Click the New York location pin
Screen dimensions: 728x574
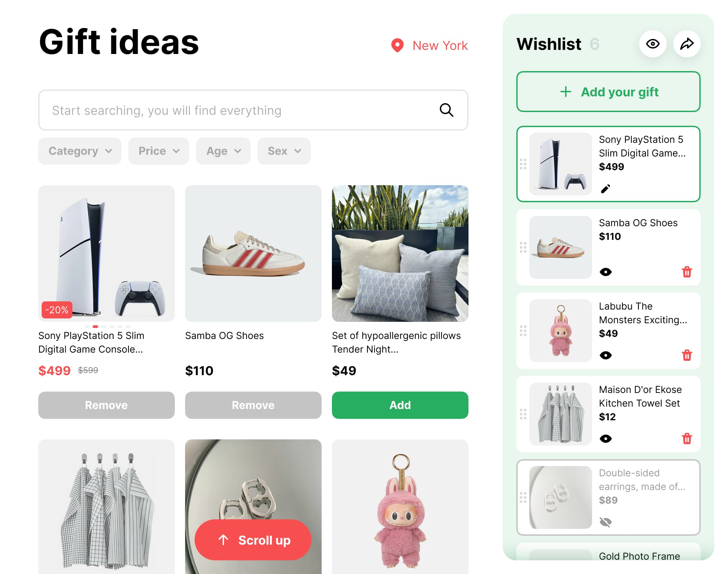click(x=397, y=45)
